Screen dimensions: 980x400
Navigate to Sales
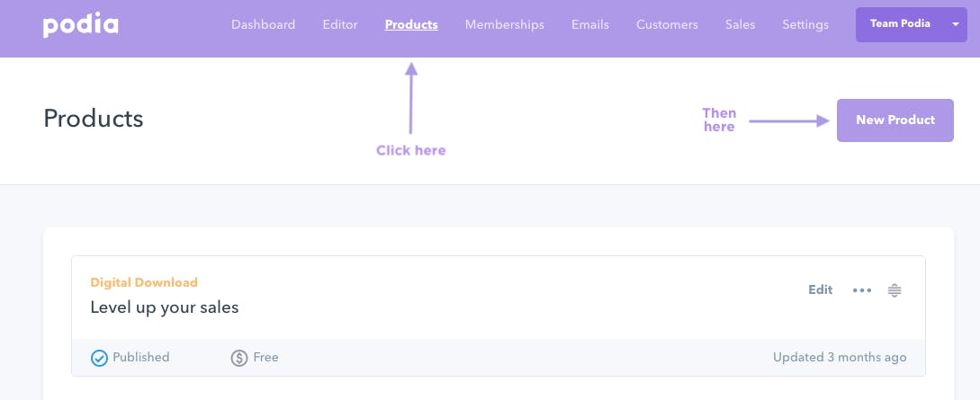pyautogui.click(x=740, y=25)
